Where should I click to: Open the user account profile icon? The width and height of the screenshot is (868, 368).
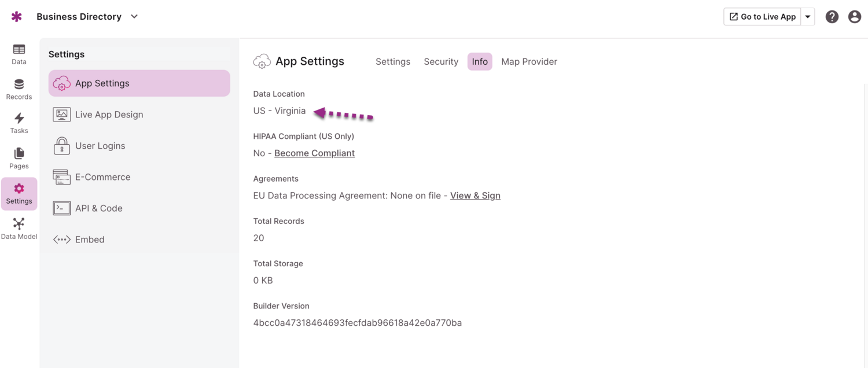855,17
